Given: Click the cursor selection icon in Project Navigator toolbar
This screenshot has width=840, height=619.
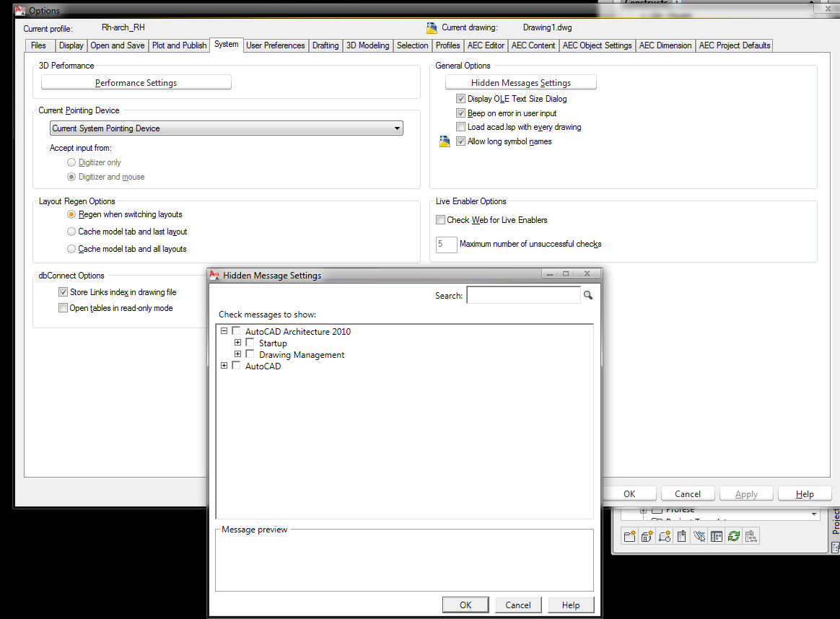Looking at the screenshot, I should (x=699, y=536).
